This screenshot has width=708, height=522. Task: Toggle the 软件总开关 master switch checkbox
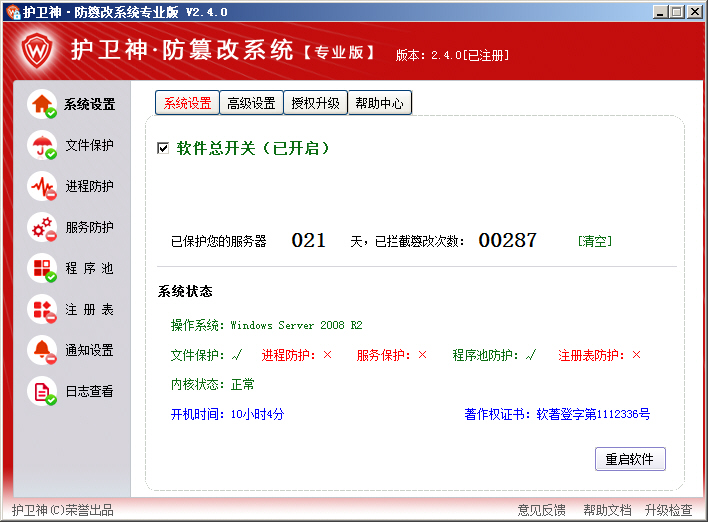163,148
